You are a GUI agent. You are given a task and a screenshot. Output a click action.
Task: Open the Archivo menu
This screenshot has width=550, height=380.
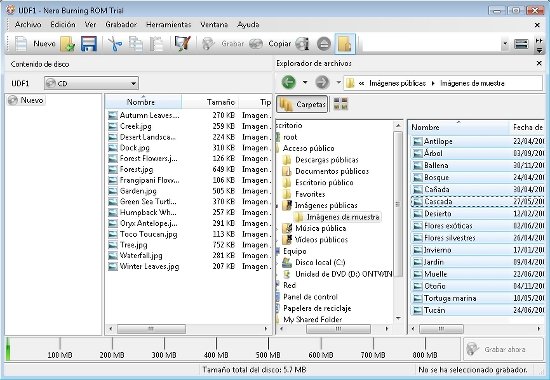click(x=28, y=25)
